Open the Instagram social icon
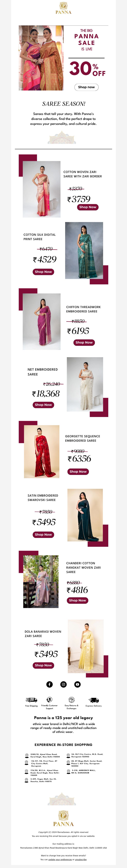127x868 pixels. (x=63, y=684)
